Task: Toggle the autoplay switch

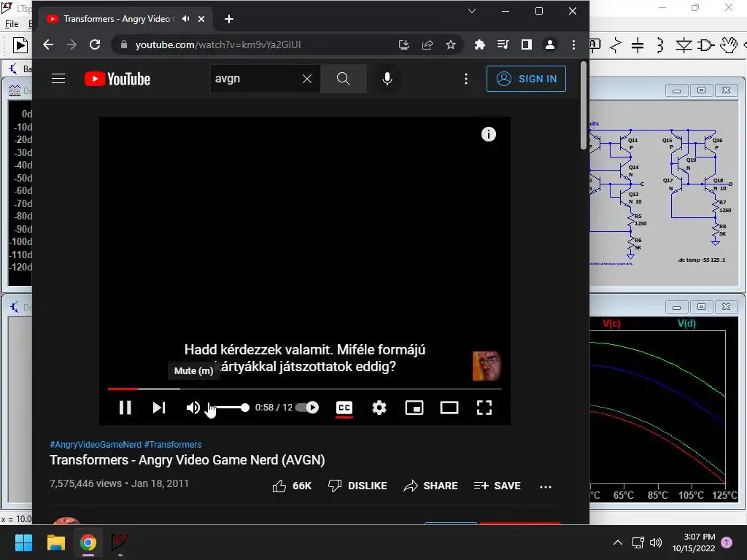Action: pyautogui.click(x=307, y=408)
